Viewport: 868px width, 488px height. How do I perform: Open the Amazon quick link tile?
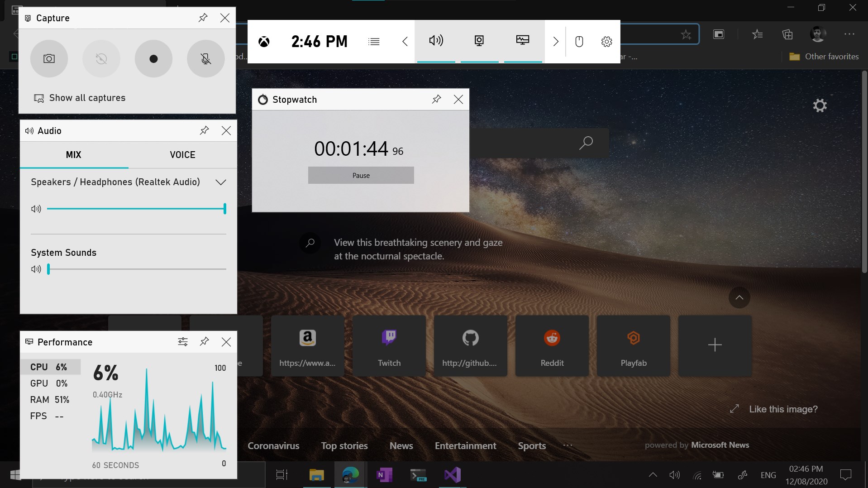pos(307,346)
